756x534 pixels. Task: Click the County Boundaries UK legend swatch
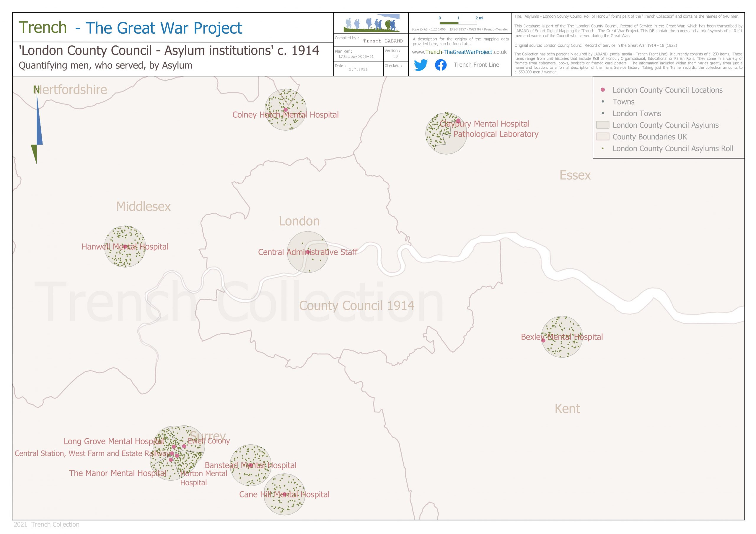tap(602, 137)
